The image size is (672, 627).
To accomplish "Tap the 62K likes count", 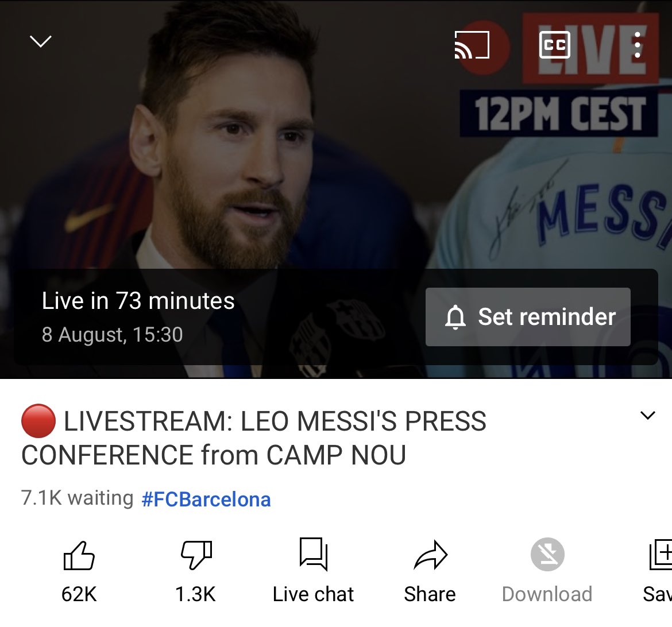I will [x=79, y=594].
